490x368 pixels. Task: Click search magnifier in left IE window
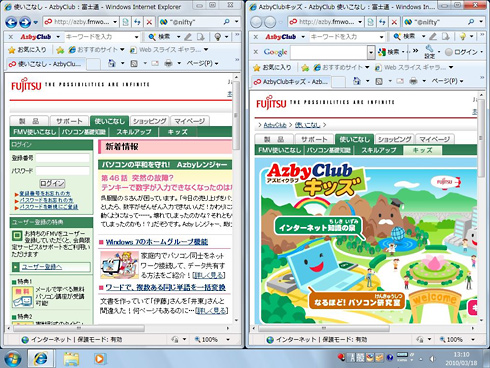coord(227,22)
